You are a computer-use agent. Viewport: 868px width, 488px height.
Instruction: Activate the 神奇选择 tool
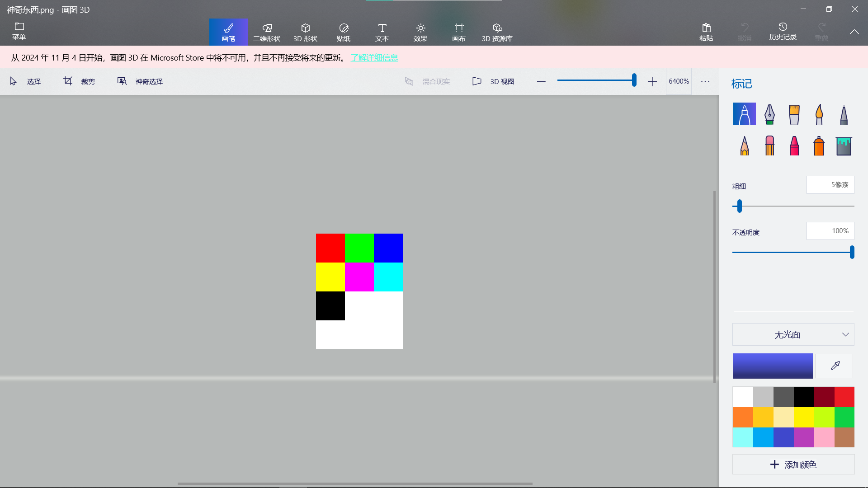pyautogui.click(x=140, y=81)
